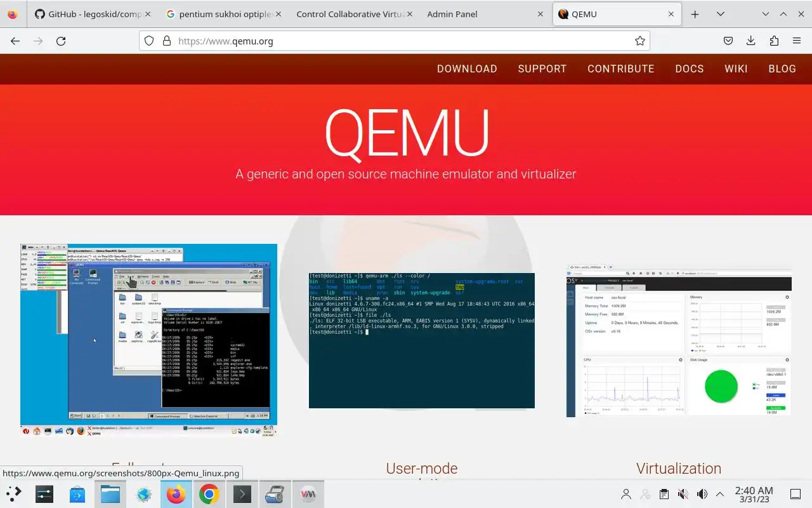The image size is (812, 508).
Task: Launch the Discover software center icon
Action: pos(77,494)
